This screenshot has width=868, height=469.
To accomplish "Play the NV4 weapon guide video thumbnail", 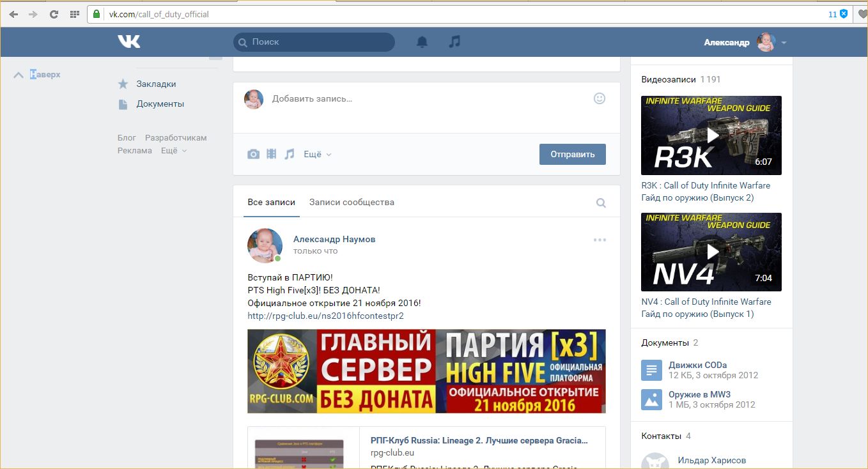I will (711, 252).
